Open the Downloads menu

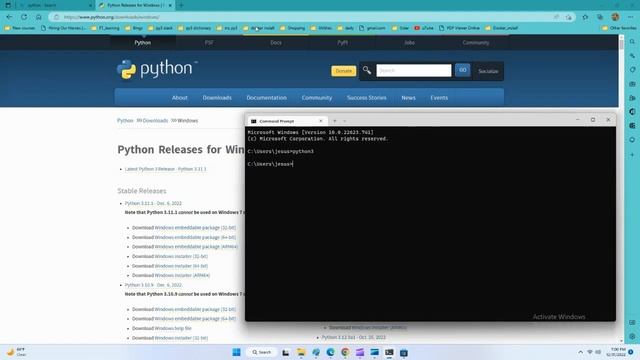(217, 98)
